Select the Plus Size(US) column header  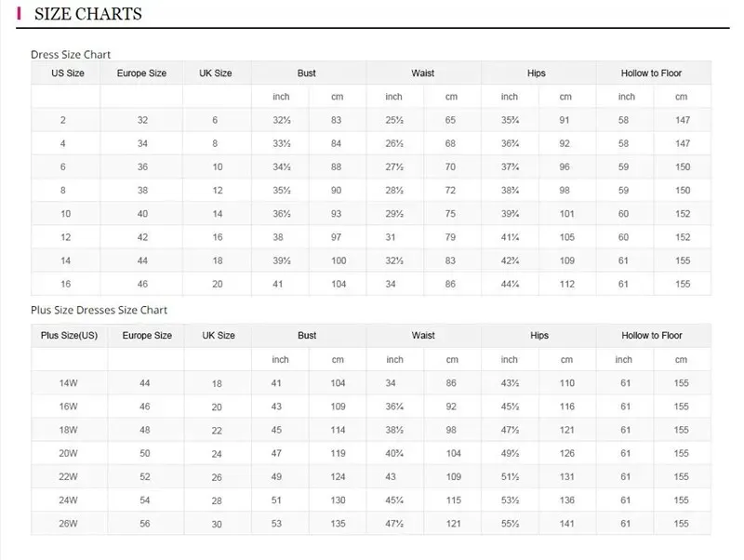click(x=69, y=335)
